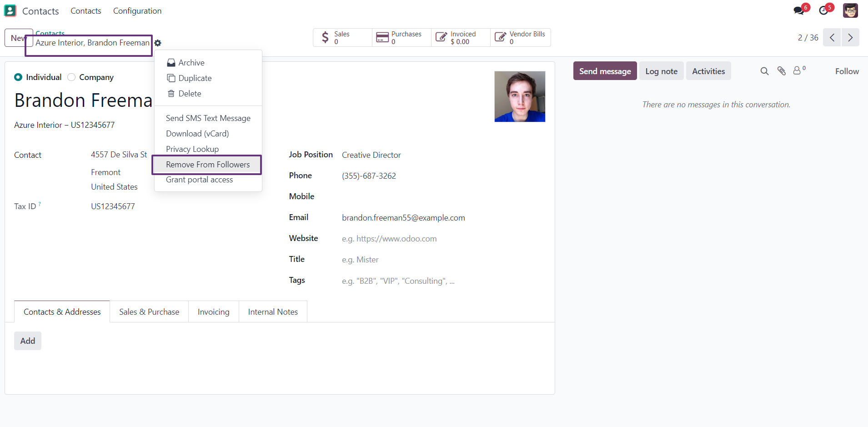868x427 pixels.
Task: Click the gear actions icon
Action: [158, 43]
